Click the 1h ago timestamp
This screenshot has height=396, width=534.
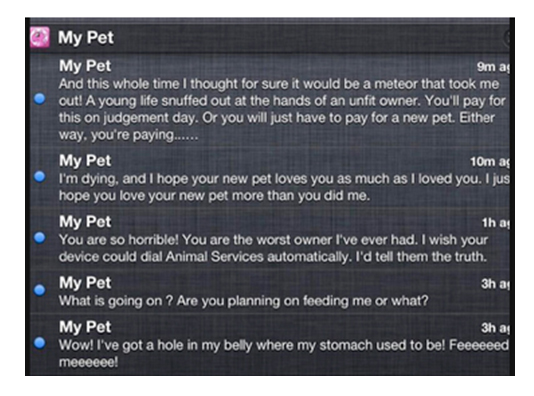[496, 223]
